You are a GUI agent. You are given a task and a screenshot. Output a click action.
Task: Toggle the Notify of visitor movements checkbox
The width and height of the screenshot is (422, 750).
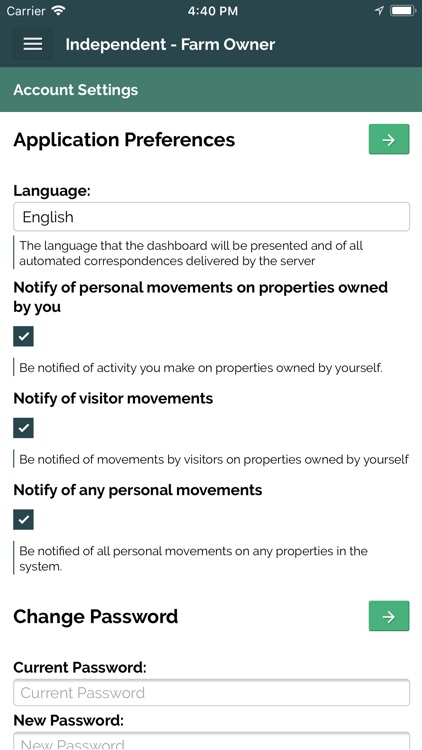click(x=23, y=428)
